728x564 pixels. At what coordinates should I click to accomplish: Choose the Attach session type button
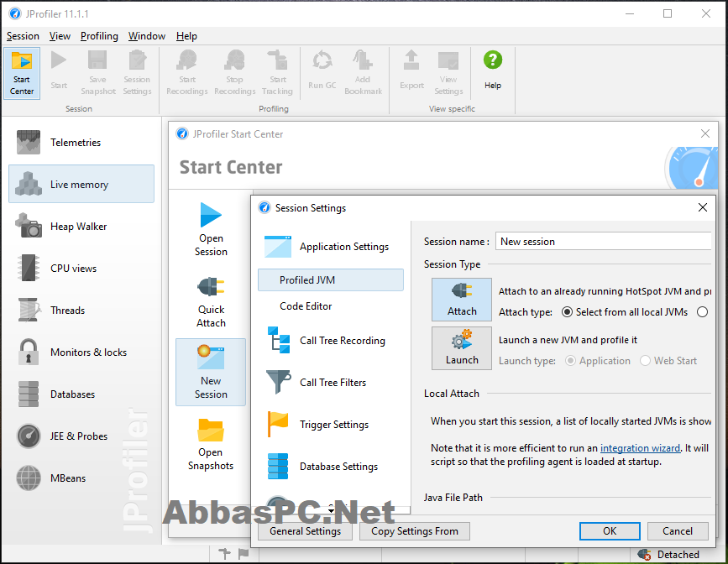click(x=462, y=300)
